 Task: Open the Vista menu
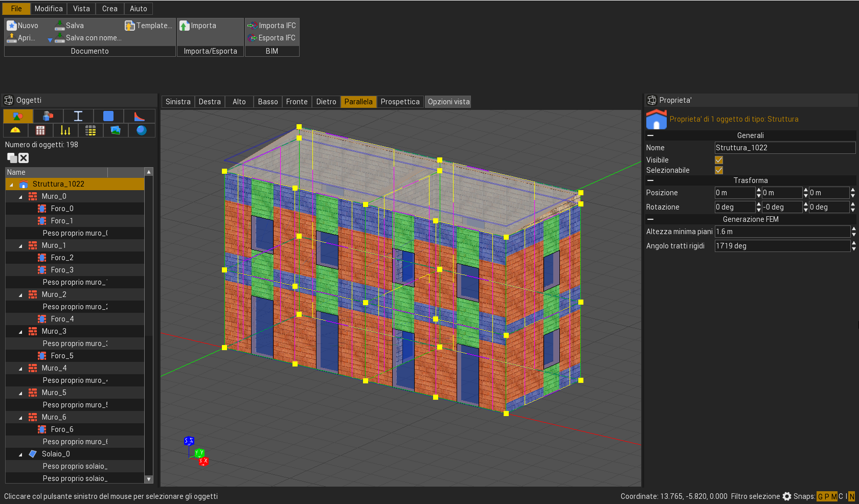point(81,9)
